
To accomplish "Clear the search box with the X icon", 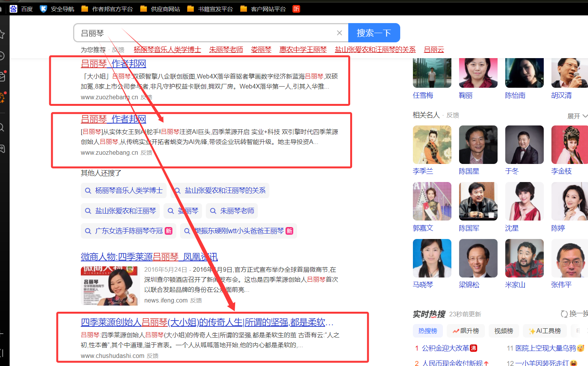I will tap(339, 33).
